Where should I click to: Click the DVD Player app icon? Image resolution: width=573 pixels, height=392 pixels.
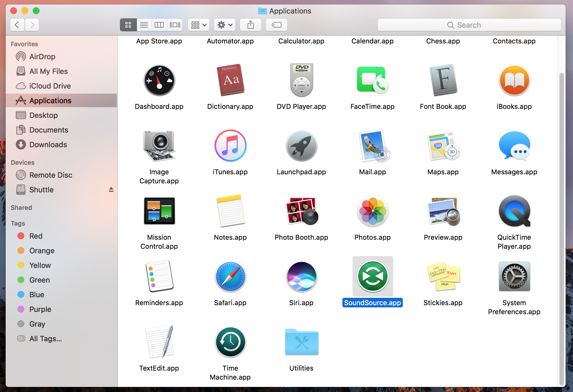coord(301,80)
